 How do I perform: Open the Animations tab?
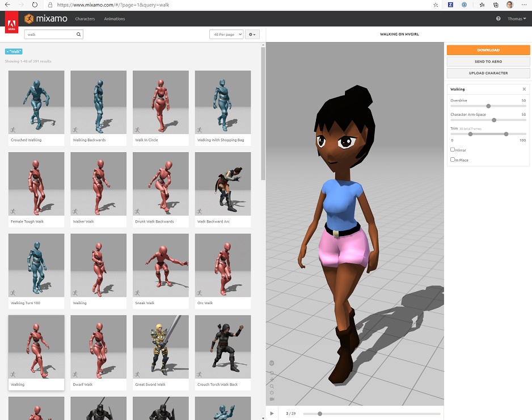pyautogui.click(x=115, y=19)
